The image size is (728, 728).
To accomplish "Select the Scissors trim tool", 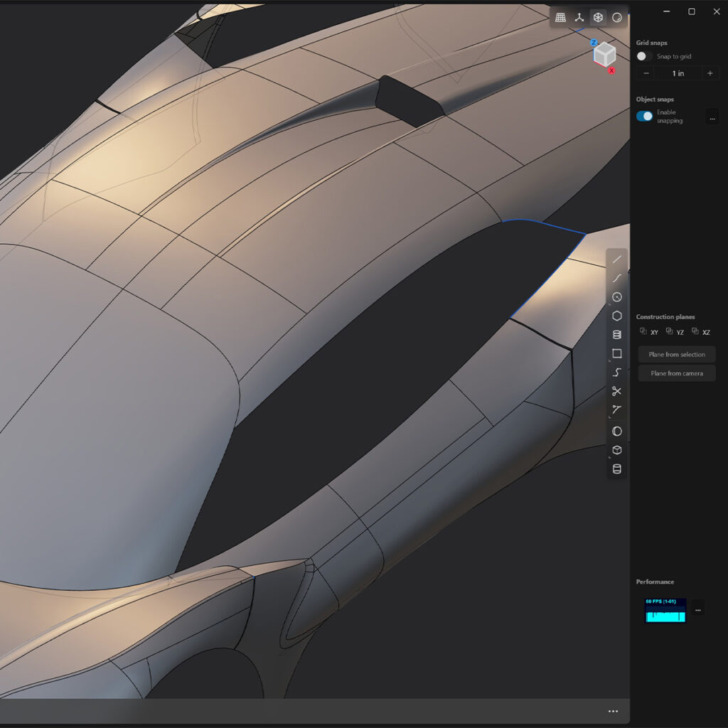I will [616, 391].
